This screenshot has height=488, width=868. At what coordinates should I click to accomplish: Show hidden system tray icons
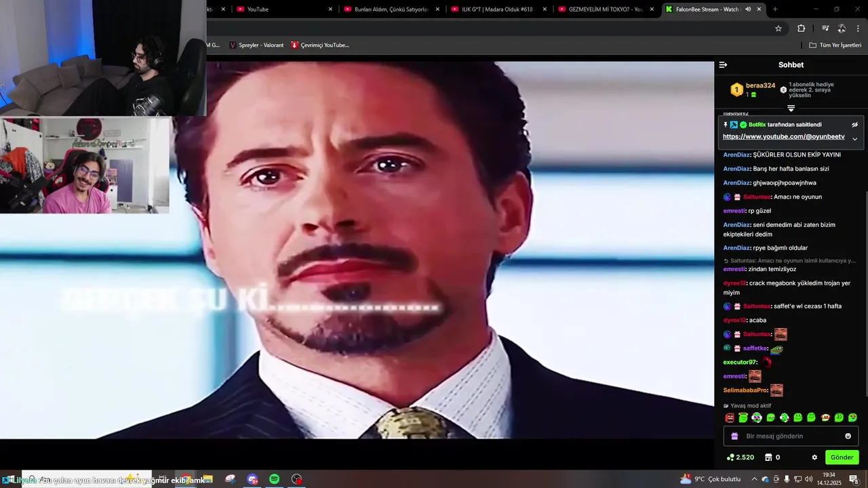[x=755, y=479]
